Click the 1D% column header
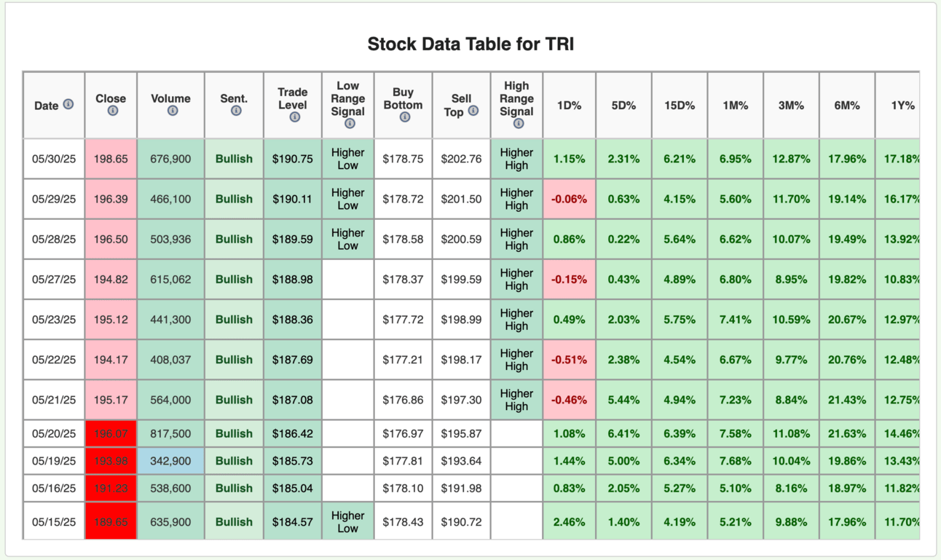The image size is (941, 560). point(569,106)
